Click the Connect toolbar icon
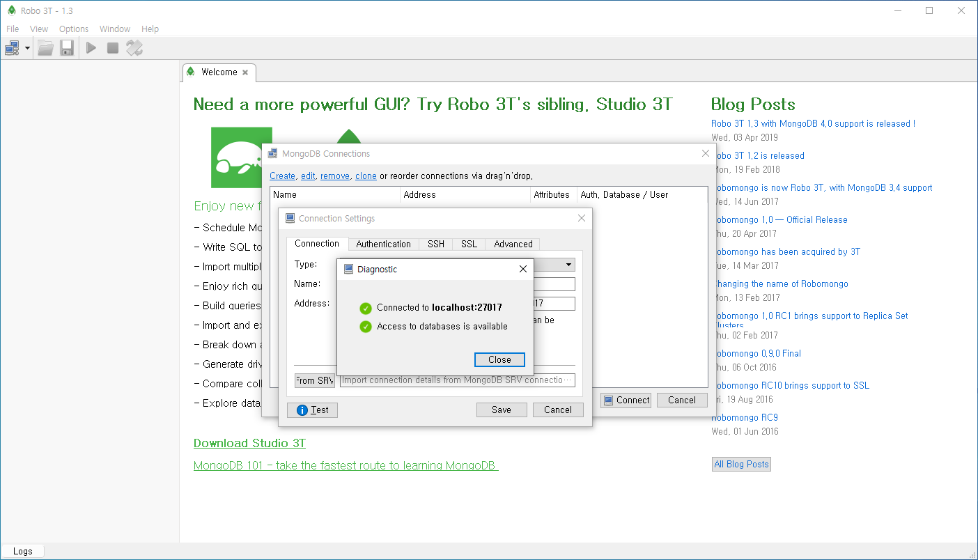 click(13, 48)
